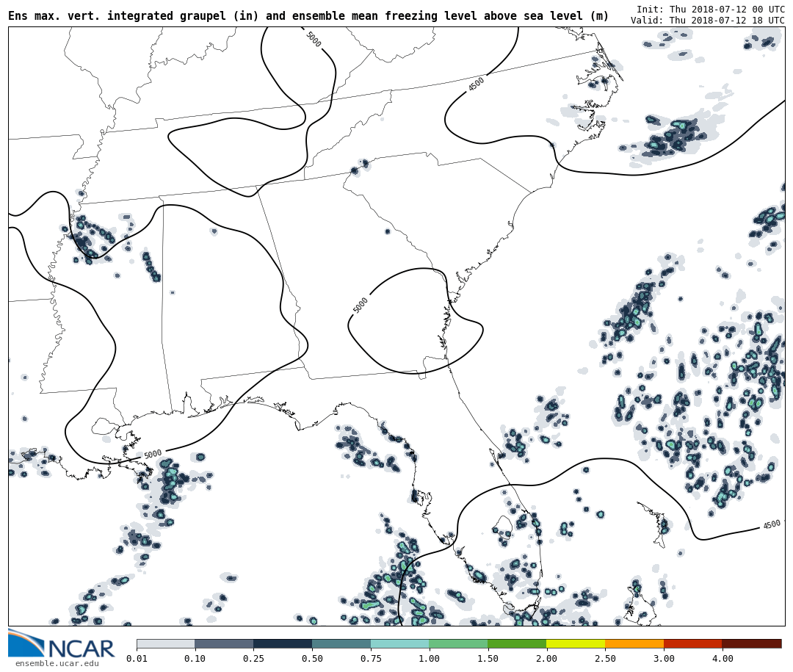This screenshot has height=672, width=793.
Task: Click the light gray 0.01–0.10 color swatch
Action: click(166, 643)
